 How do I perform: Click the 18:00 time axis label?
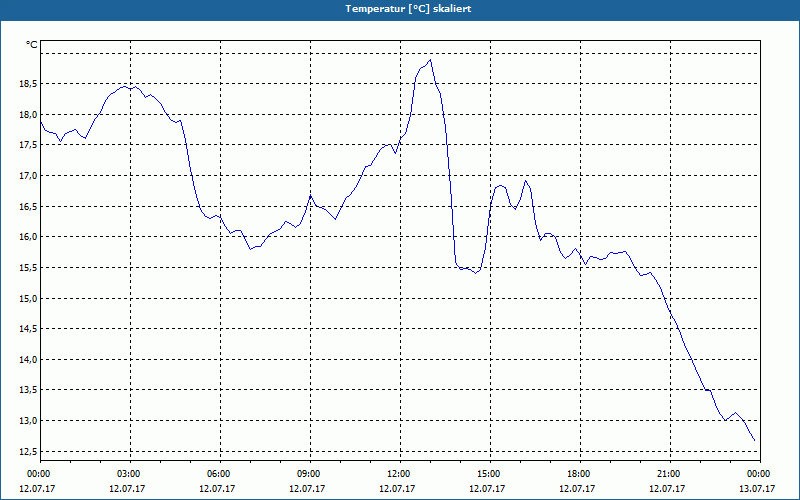click(580, 474)
